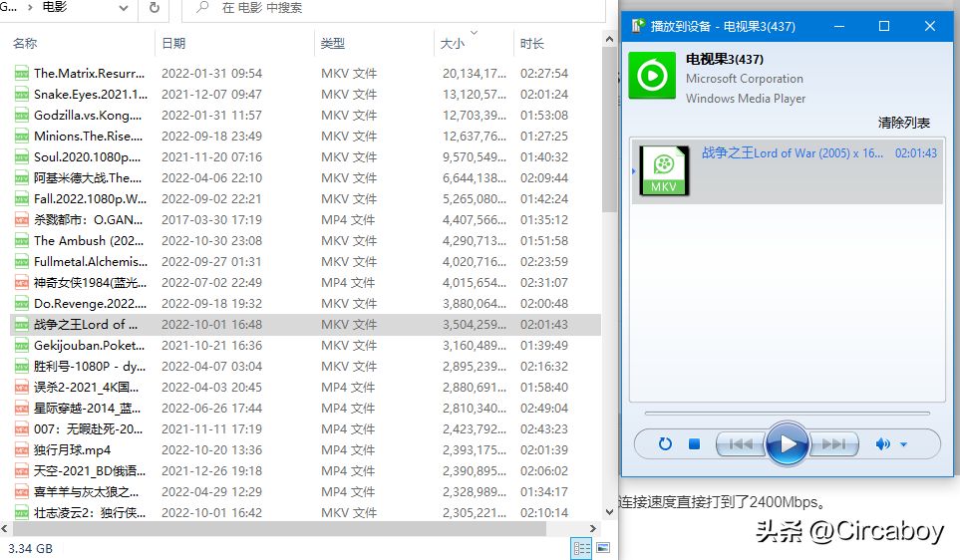The image size is (960, 560).
Task: Select the 007：无暇赴死 file name
Action: (x=88, y=429)
